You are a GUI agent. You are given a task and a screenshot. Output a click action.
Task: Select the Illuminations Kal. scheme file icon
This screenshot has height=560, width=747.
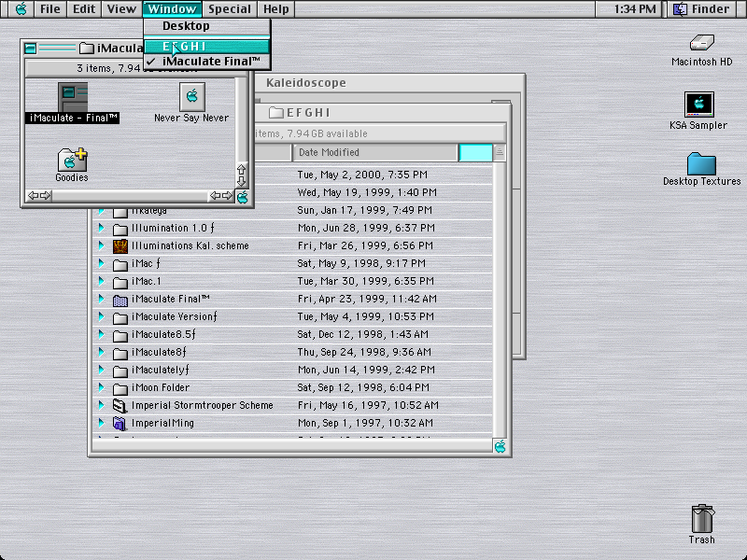[120, 245]
